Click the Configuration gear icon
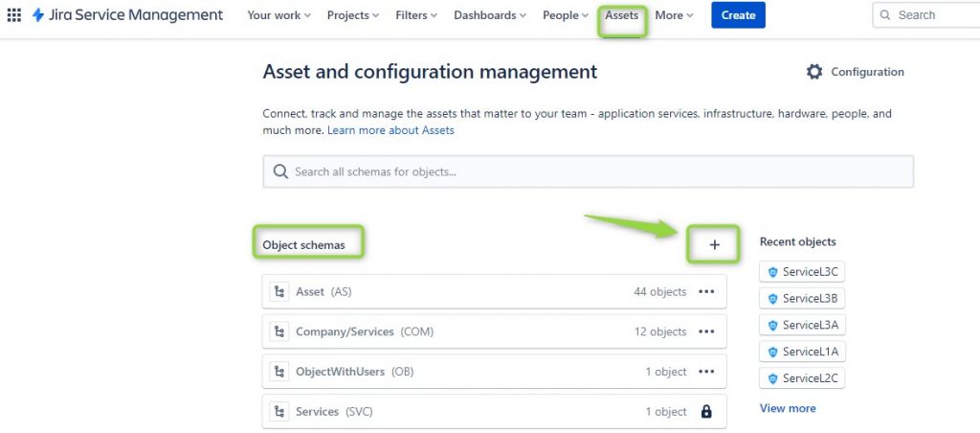 point(814,72)
